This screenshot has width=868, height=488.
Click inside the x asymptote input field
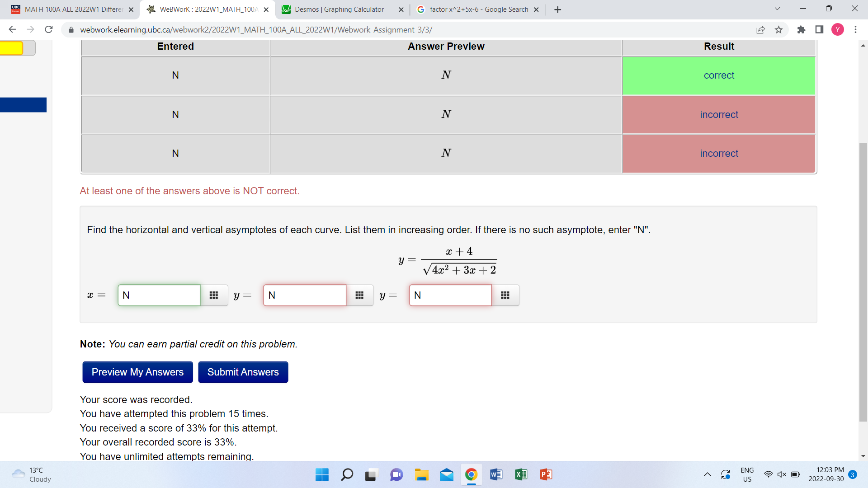(x=159, y=295)
